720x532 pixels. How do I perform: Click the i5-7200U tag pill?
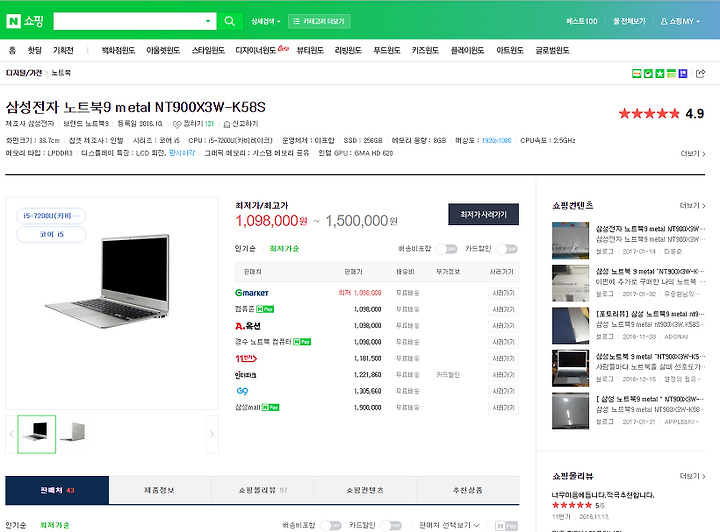[x=51, y=216]
